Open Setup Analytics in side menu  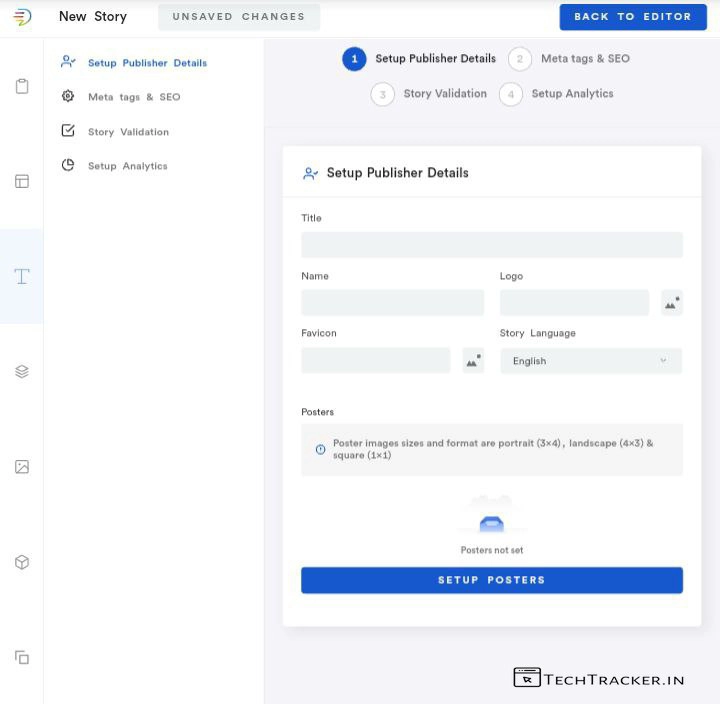(x=127, y=166)
